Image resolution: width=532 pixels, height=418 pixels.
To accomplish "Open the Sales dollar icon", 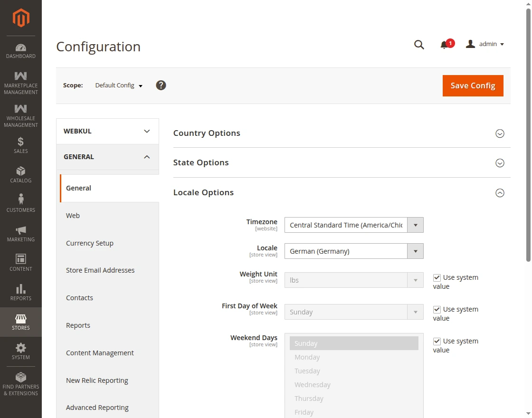I will (x=21, y=142).
